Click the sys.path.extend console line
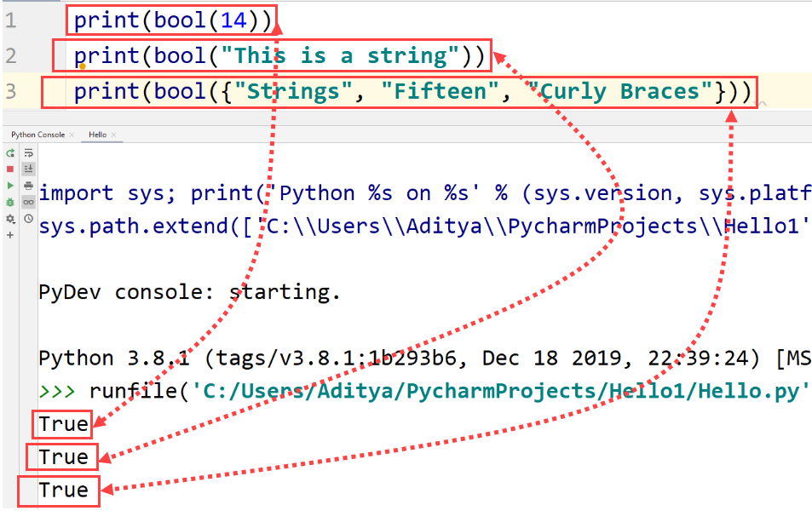The height and width of the screenshot is (528, 812). click(x=424, y=227)
